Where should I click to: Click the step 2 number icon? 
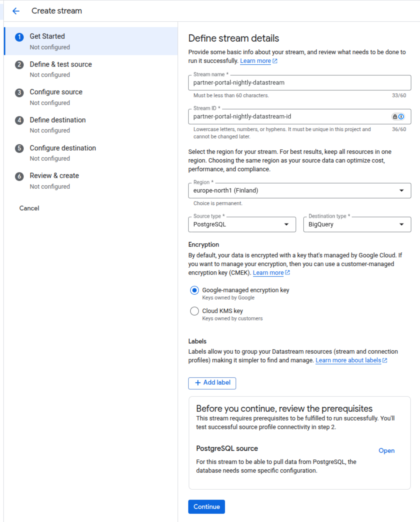click(x=19, y=65)
